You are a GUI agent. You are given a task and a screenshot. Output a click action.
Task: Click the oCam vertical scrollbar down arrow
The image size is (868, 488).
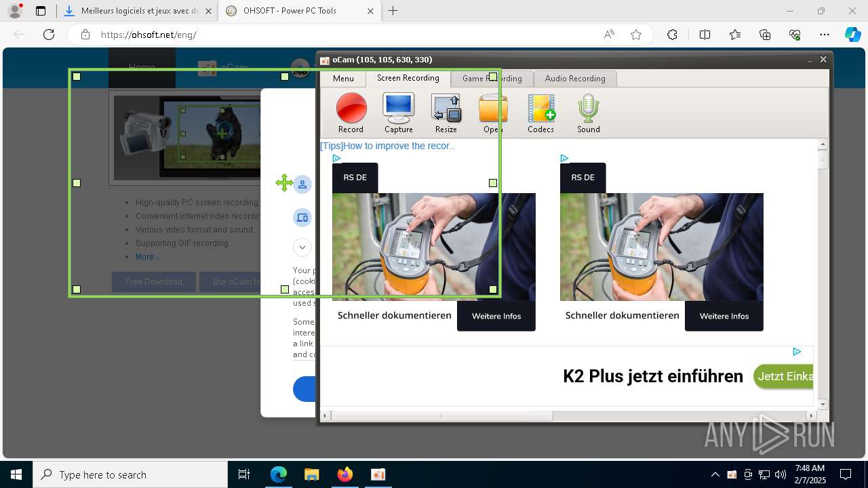click(x=823, y=404)
